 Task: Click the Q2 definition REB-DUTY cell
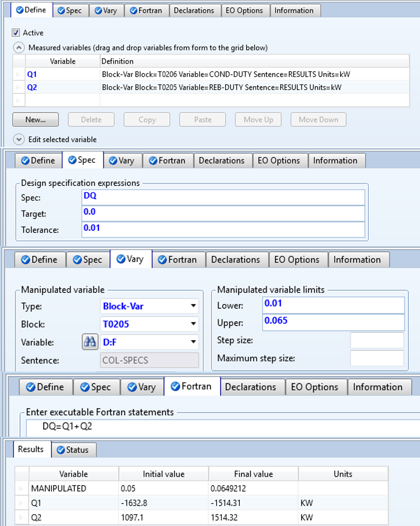(x=255, y=87)
